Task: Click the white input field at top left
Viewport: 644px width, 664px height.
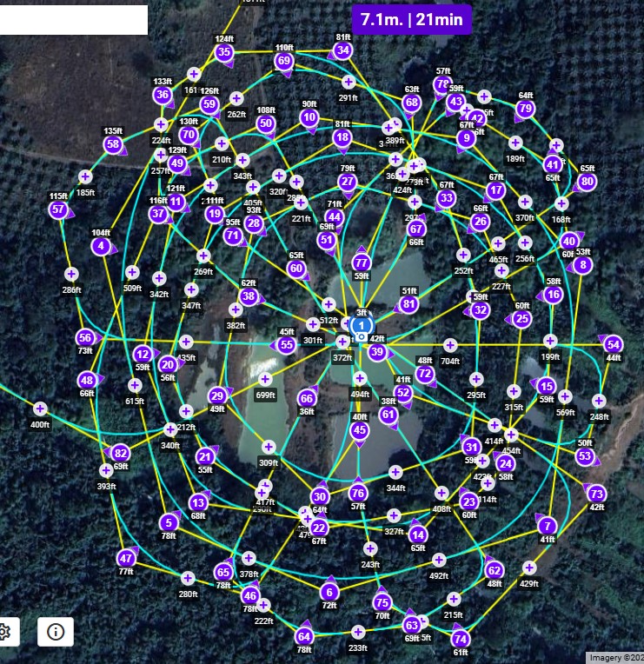Action: point(74,19)
